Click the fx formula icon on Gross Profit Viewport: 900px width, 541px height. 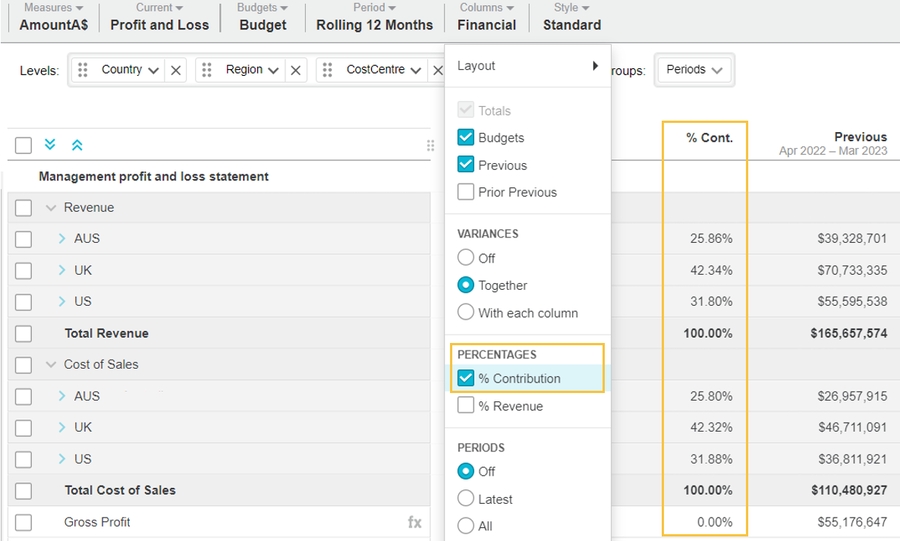415,522
